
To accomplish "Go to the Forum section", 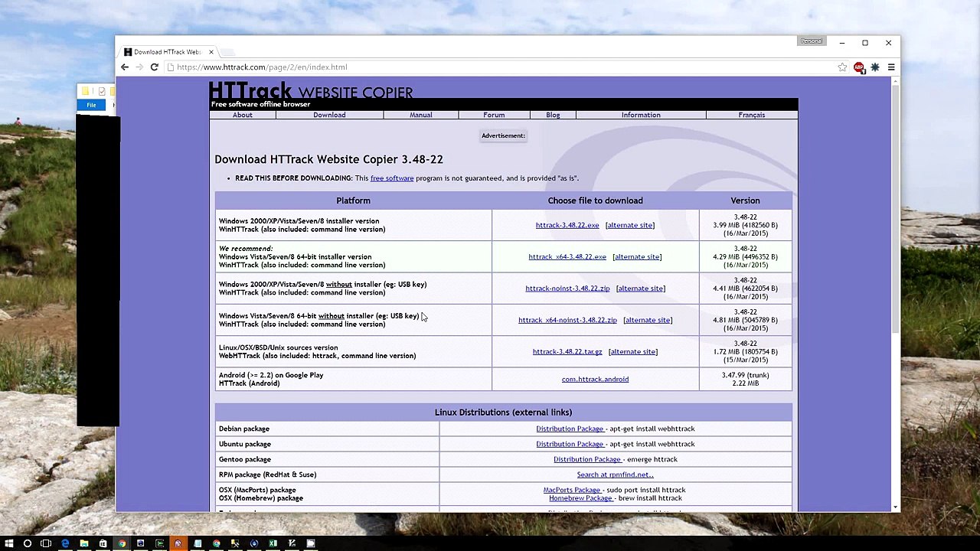I will pos(494,115).
